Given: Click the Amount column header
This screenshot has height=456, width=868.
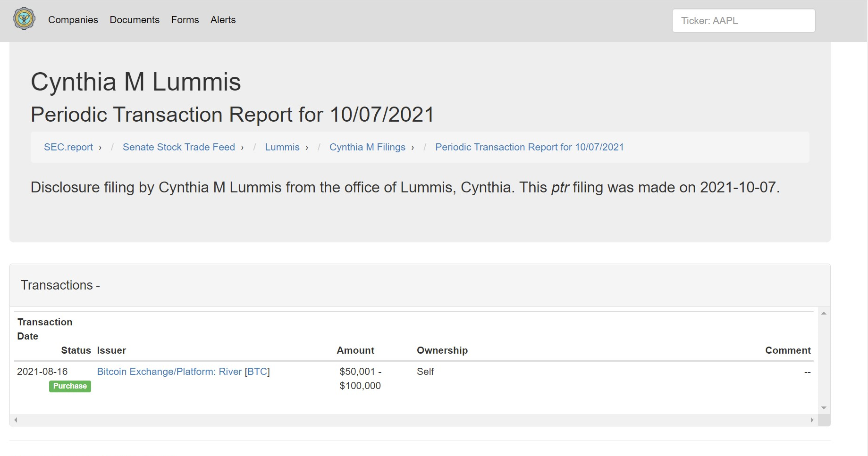Looking at the screenshot, I should coord(355,350).
